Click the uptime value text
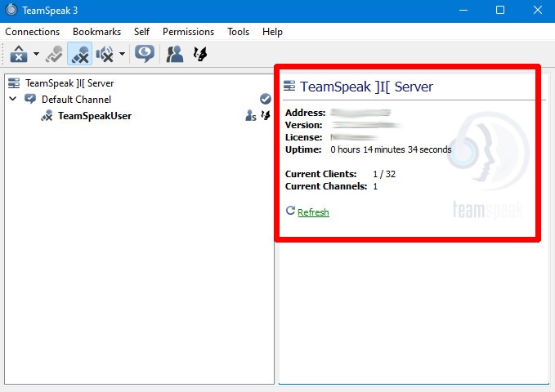The width and height of the screenshot is (555, 392). point(391,149)
